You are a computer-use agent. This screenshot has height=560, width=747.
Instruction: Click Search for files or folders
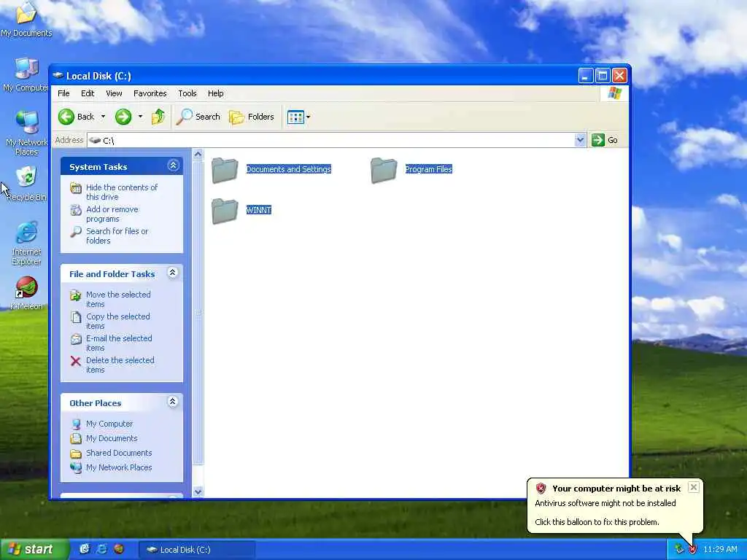(x=117, y=236)
